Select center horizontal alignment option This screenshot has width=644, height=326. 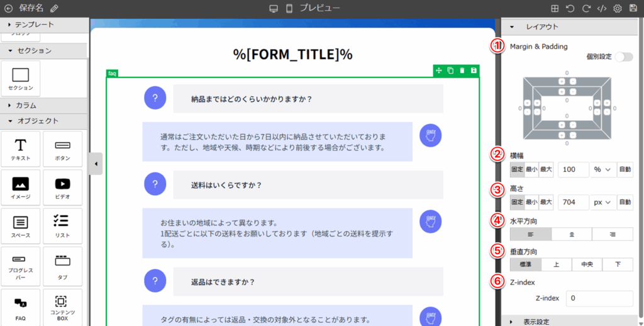pyautogui.click(x=572, y=234)
